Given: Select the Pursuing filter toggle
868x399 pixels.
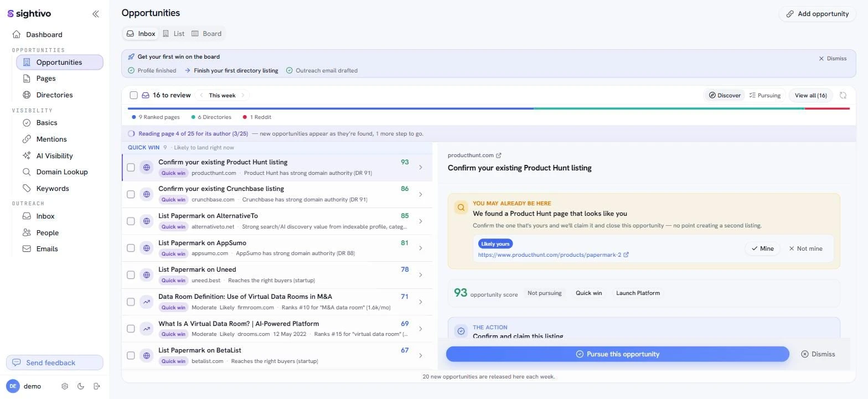Looking at the screenshot, I should 764,95.
